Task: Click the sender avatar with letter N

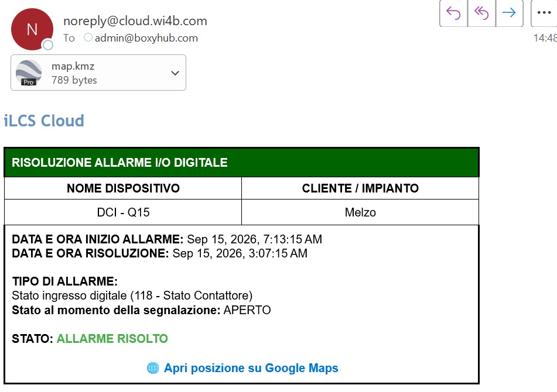Action: pos(32,29)
